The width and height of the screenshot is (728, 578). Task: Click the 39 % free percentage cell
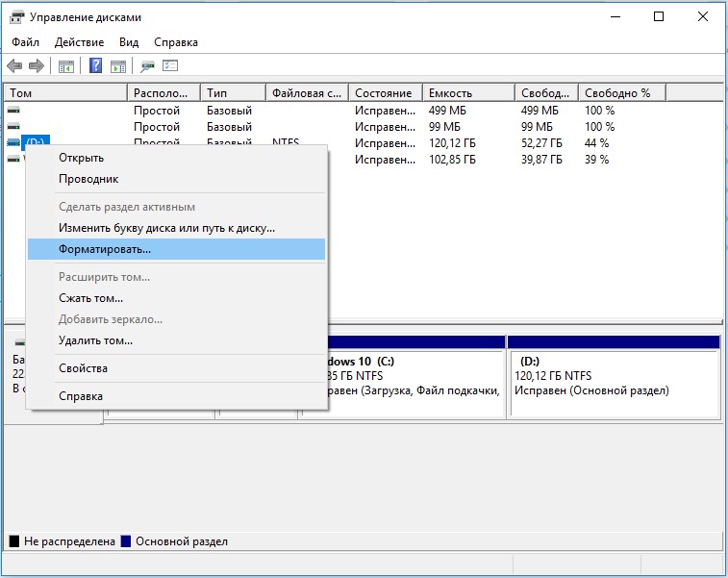coord(596,160)
